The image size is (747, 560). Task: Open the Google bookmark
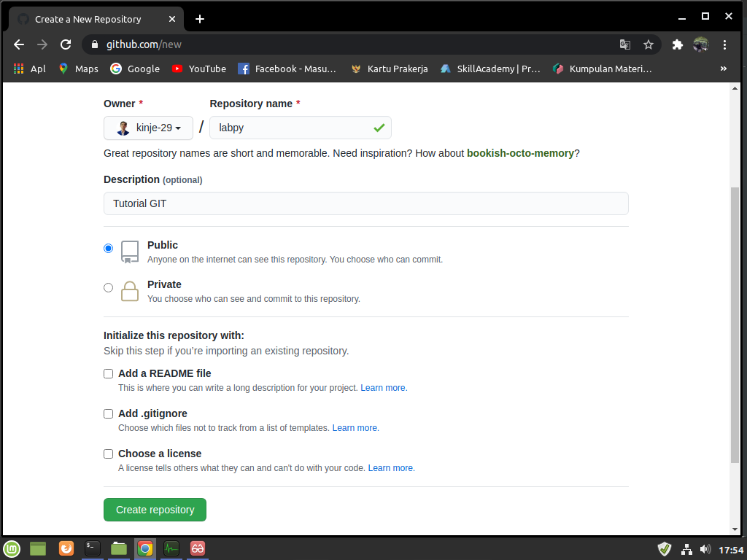(x=135, y=69)
